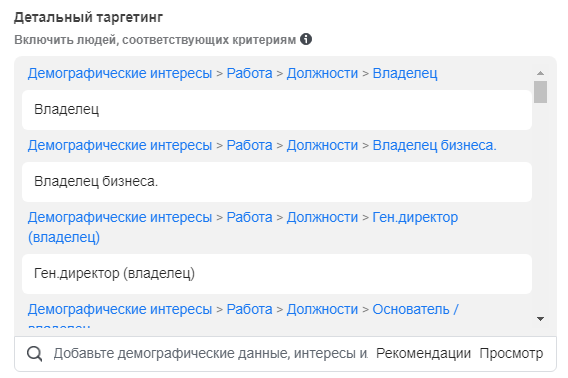Select the Ген.директор (владелец) targeting item
The width and height of the screenshot is (568, 378).
click(277, 274)
